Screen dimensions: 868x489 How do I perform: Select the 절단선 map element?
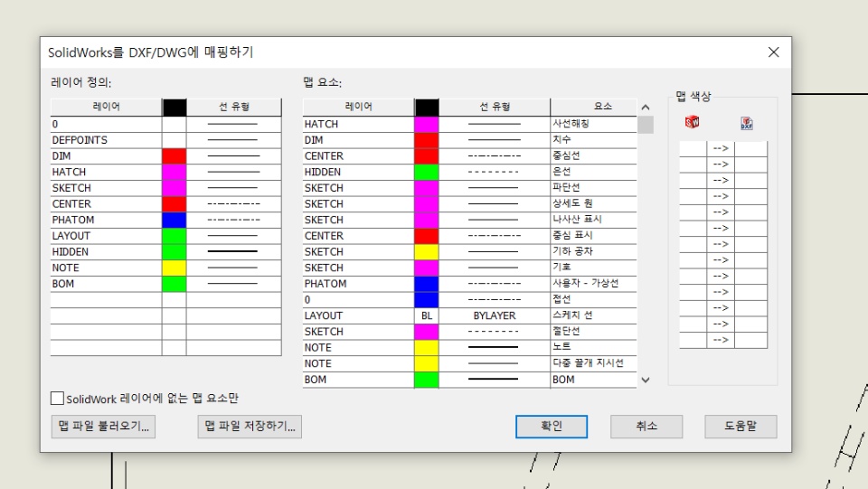coord(593,332)
